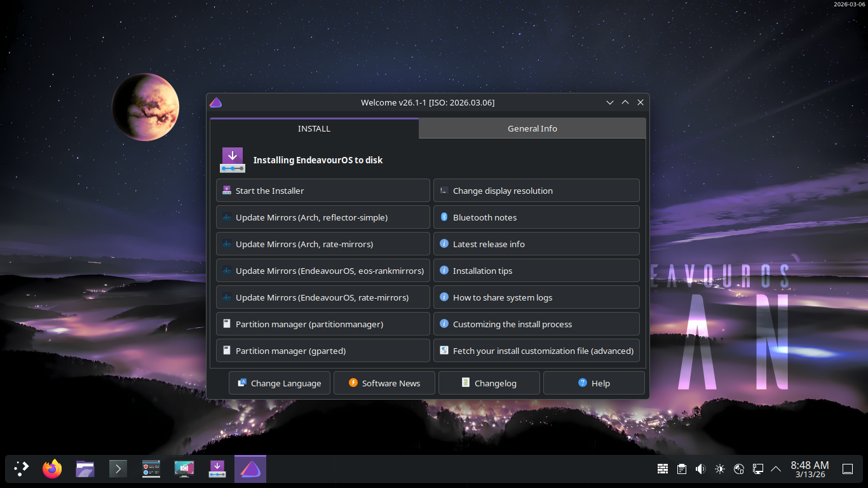Switch to the INSTALL tab
The image size is (868, 488).
point(314,128)
